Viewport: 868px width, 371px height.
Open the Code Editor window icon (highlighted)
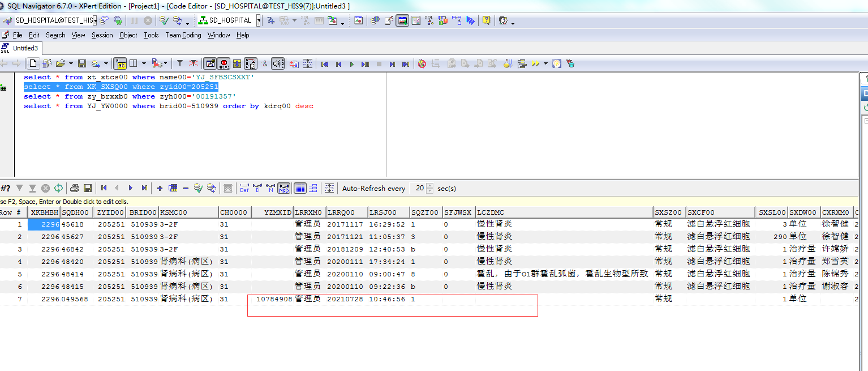click(x=402, y=20)
